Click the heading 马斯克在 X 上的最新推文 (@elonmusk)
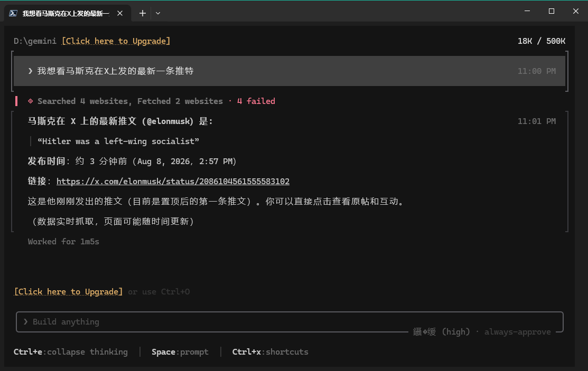The image size is (588, 371). tap(120, 121)
